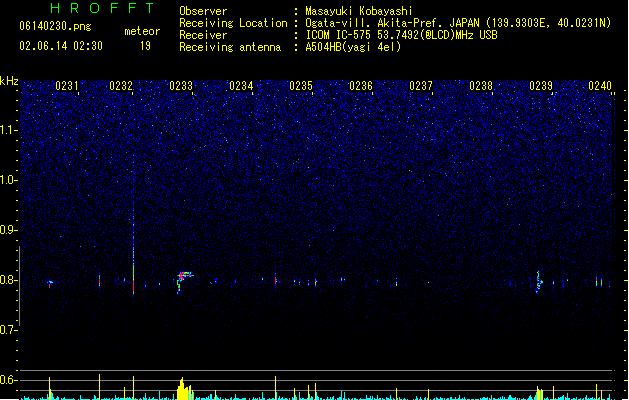629x400 pixels.
Task: Click the Receiving Location label
Action: click(x=233, y=23)
